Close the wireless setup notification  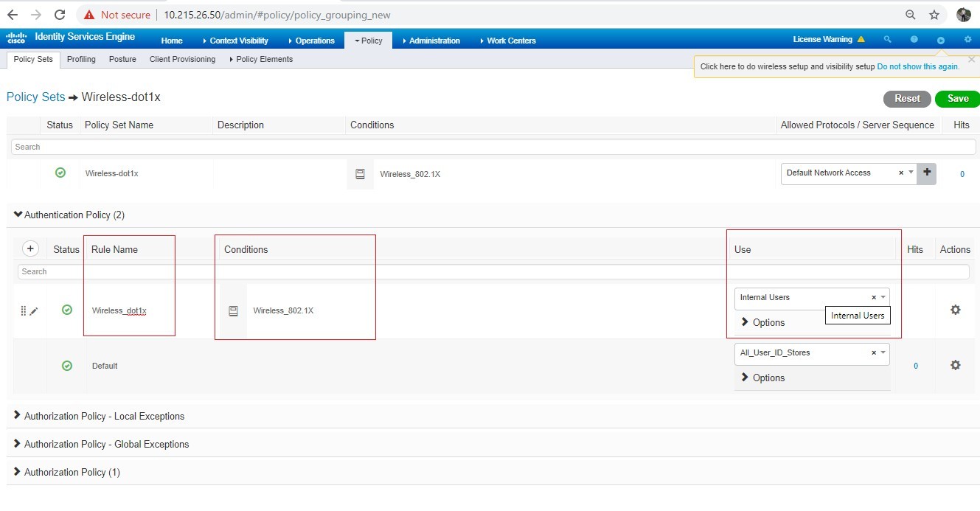pyautogui.click(x=971, y=59)
